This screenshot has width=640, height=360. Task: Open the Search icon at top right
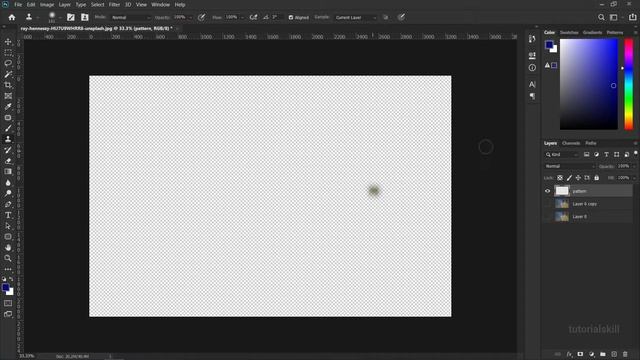click(x=601, y=17)
